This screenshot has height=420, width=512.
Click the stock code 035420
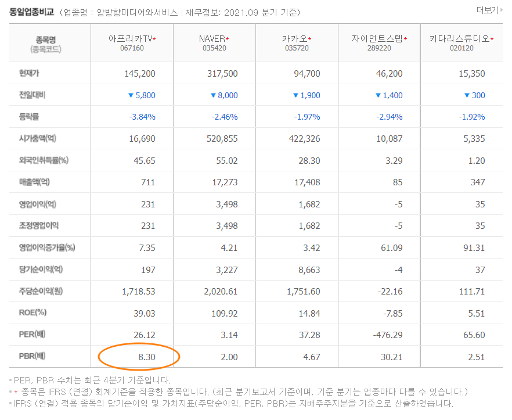pyautogui.click(x=214, y=48)
